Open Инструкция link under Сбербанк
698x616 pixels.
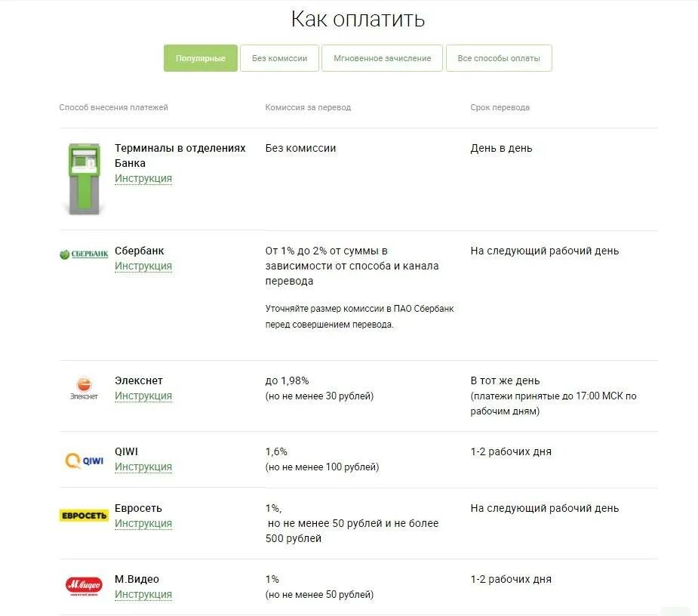coord(143,266)
